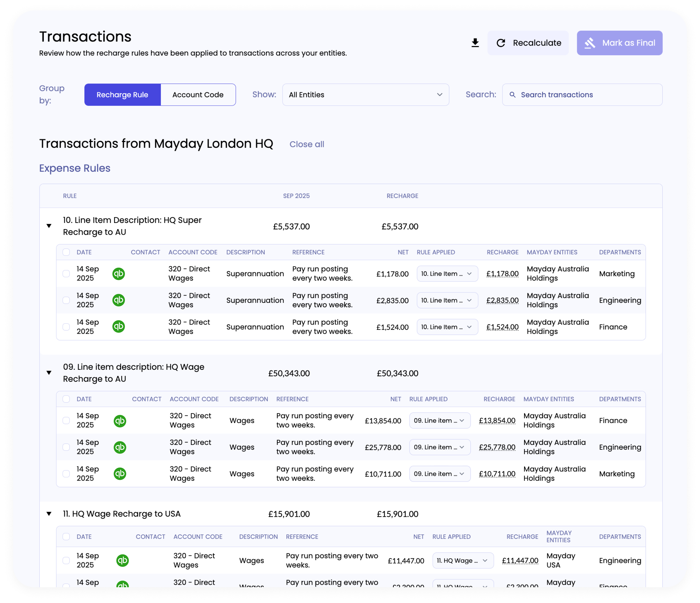Click the gavel icon in Mark as Final
700x603 pixels.
pyautogui.click(x=590, y=43)
